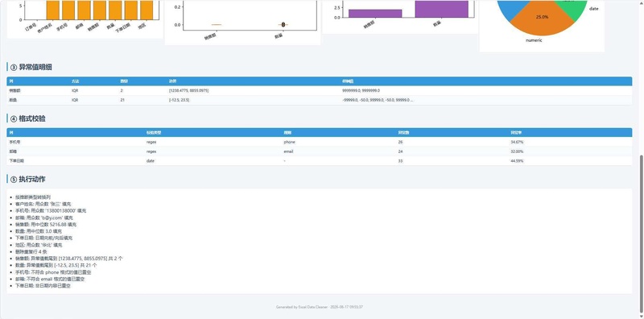Click the short purple 销售额 bar
Image resolution: width=644 pixels, height=319 pixels.
(x=375, y=14)
